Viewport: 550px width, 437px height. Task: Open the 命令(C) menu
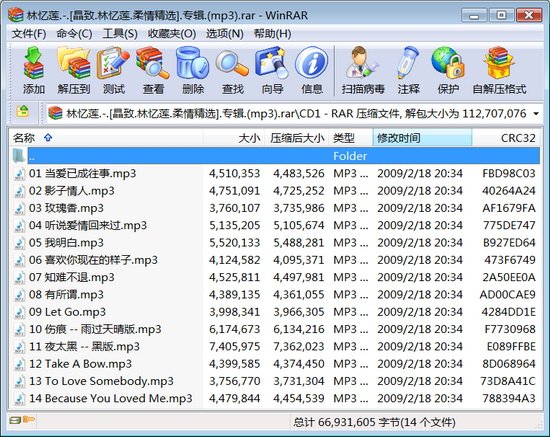(x=74, y=34)
